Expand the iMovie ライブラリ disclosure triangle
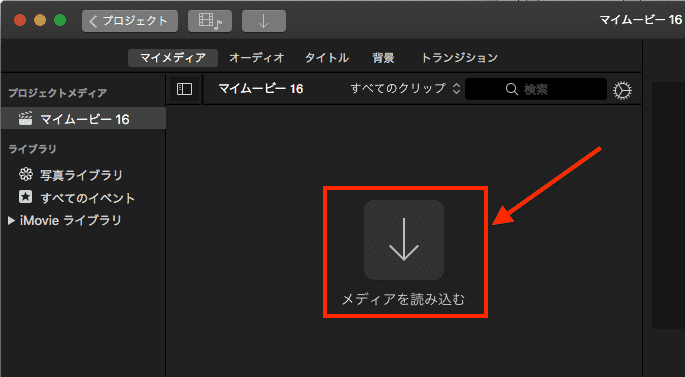Image resolution: width=685 pixels, height=377 pixels. 11,221
